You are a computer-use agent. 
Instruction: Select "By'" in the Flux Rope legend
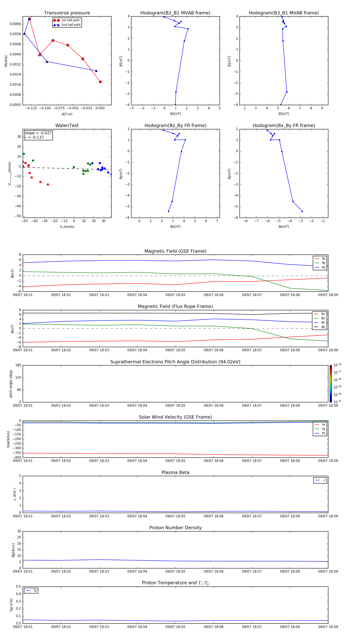pos(320,318)
